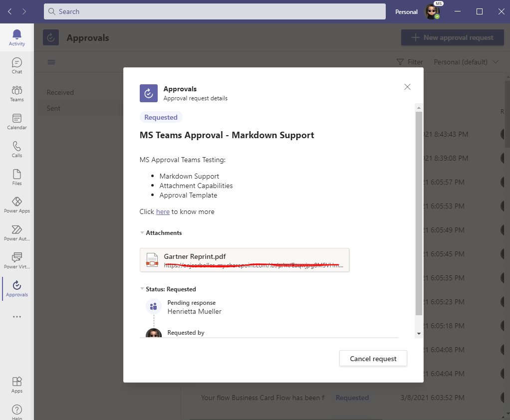
Task: Click the Henrietta Mueller name
Action: (x=195, y=311)
